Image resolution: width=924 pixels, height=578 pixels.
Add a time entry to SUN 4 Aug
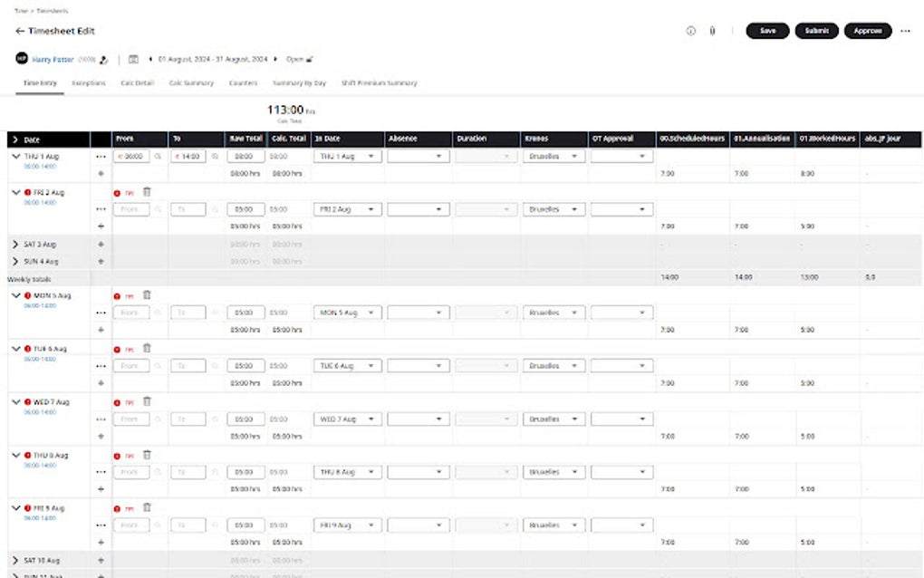tap(101, 261)
